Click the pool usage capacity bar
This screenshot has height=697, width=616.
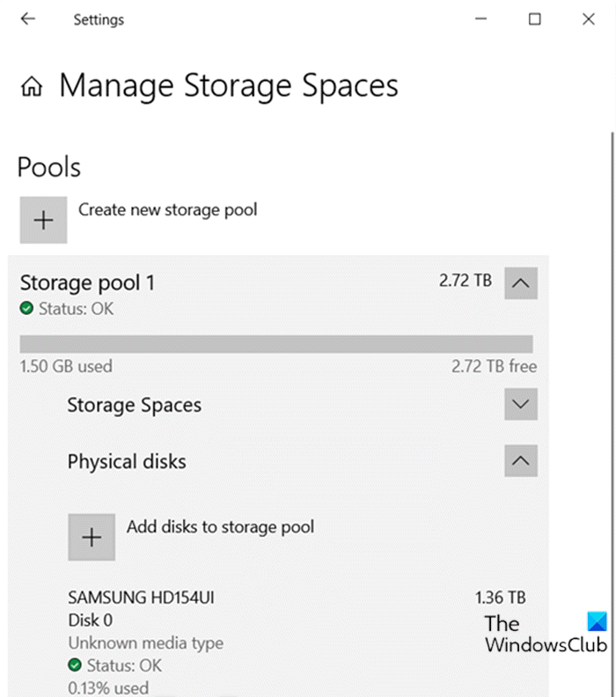click(x=275, y=344)
